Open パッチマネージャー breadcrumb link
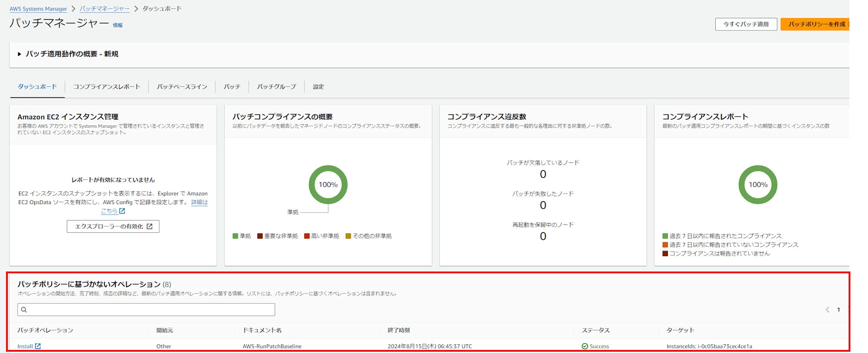868x353 pixels. pyautogui.click(x=105, y=9)
